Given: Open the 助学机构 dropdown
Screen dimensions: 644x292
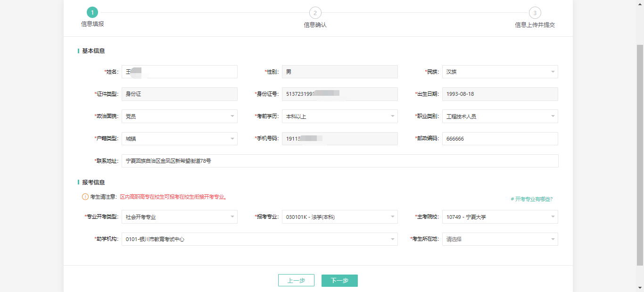Looking at the screenshot, I should (x=259, y=239).
